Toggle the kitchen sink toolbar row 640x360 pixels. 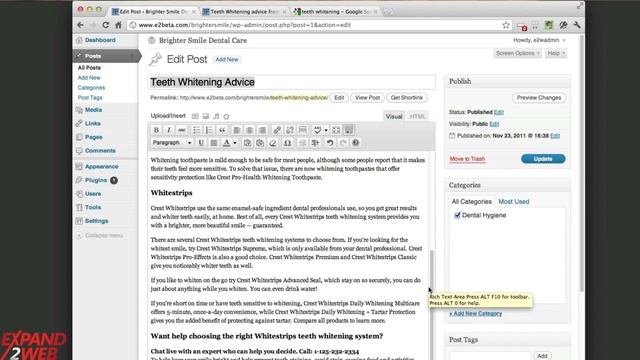click(x=349, y=130)
